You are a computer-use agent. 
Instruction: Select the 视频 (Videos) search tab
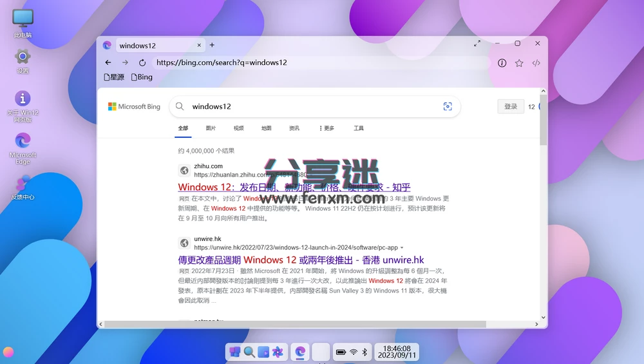(238, 128)
